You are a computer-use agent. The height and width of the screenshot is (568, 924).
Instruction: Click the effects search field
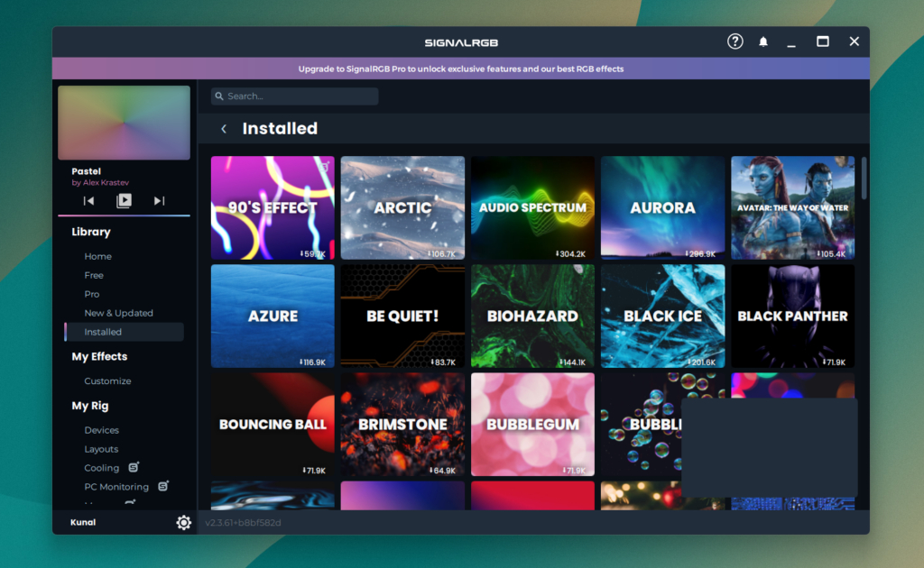tap(295, 96)
